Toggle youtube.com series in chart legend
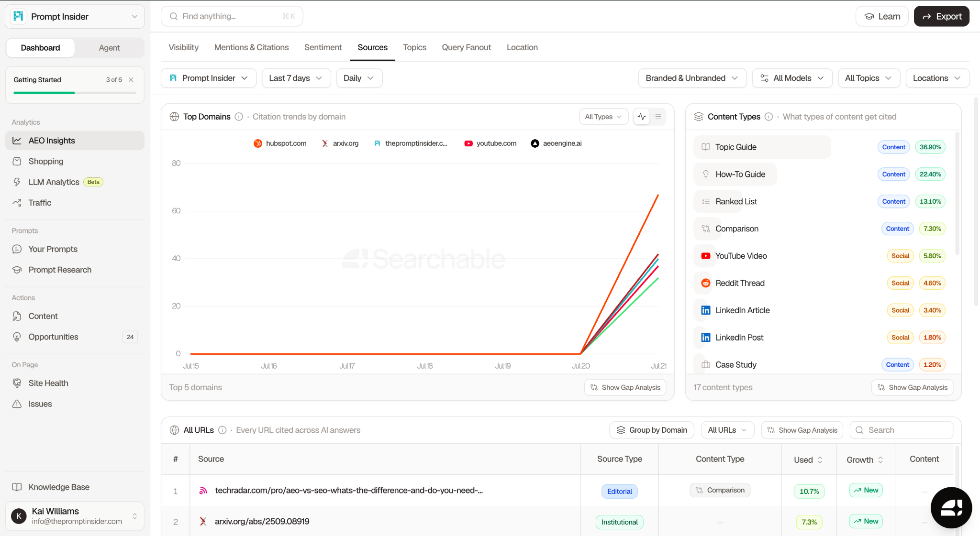980x536 pixels. coord(490,143)
